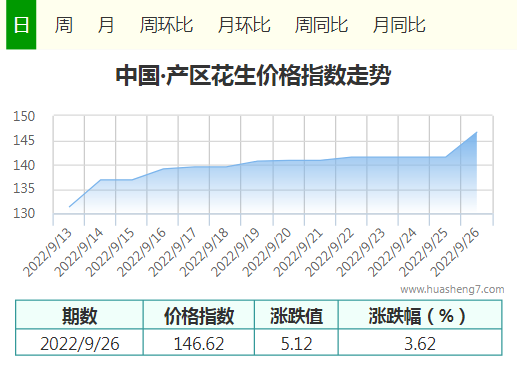Click the 期数 table header
Viewport: 517px width, 367px height.
coord(79,315)
